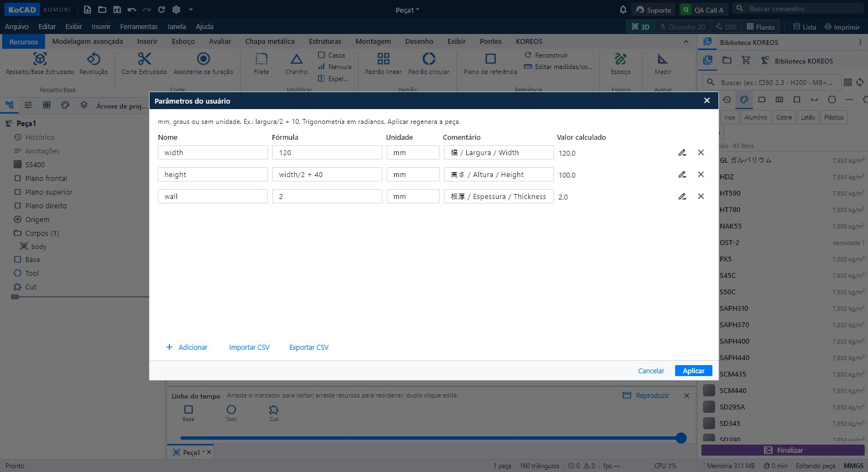Screen dimensions: 868x472
Task: Select the Revolução tool
Action: (94, 64)
